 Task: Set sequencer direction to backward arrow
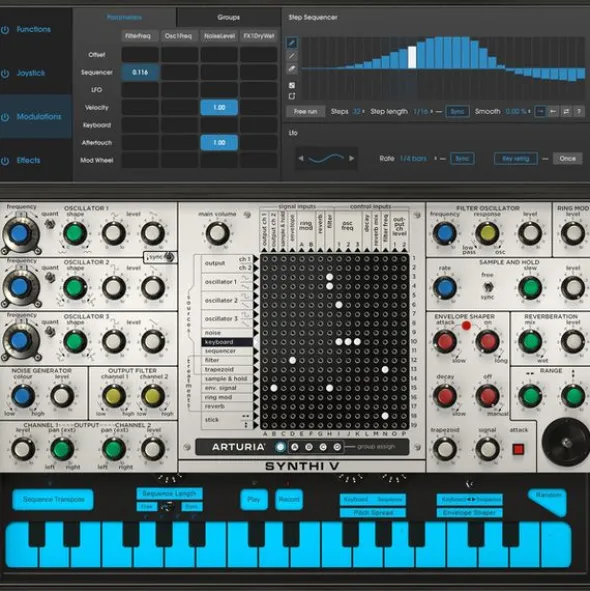click(x=553, y=111)
